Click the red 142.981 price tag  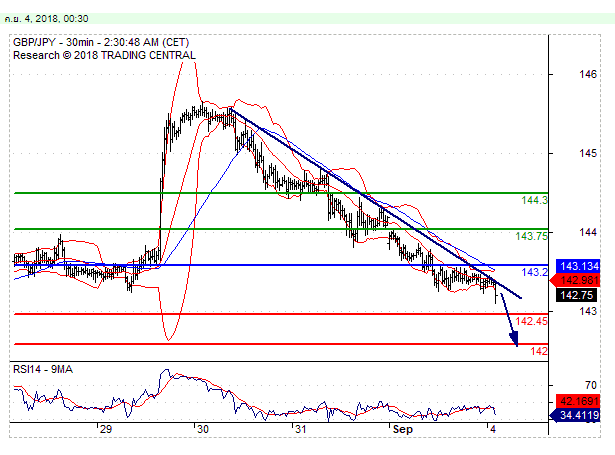pos(575,280)
